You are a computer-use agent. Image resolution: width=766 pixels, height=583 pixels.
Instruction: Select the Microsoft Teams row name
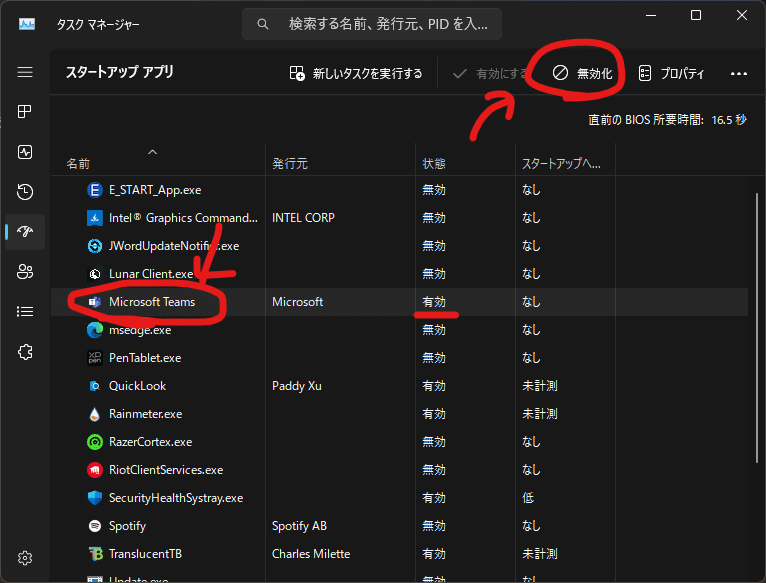pyautogui.click(x=152, y=302)
